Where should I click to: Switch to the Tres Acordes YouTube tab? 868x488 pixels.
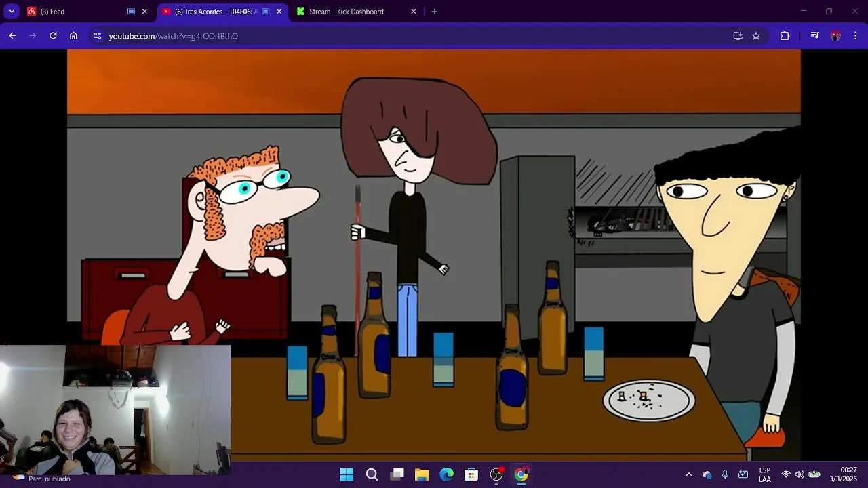222,12
